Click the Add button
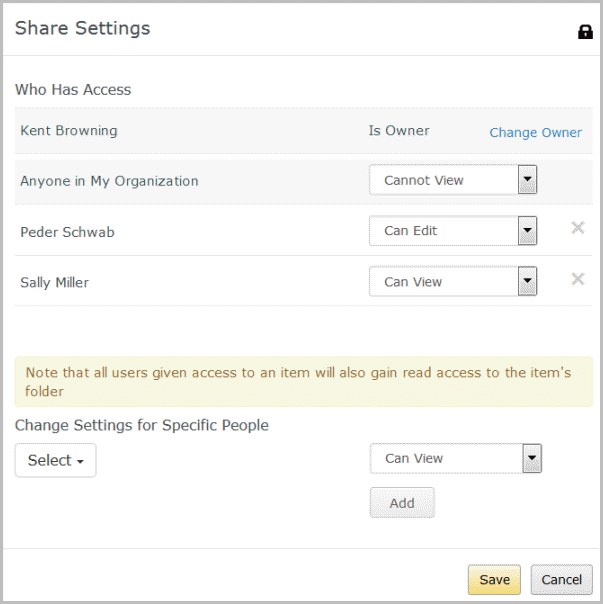This screenshot has height=604, width=603. (x=402, y=503)
